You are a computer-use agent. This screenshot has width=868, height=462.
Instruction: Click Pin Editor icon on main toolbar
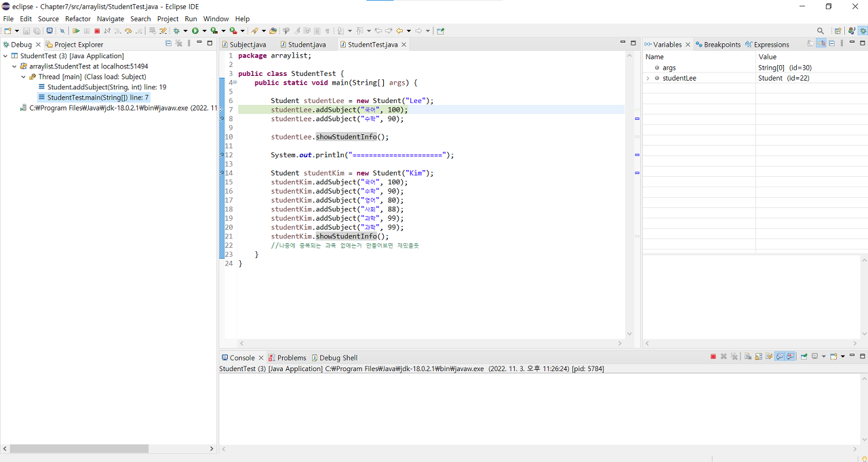click(x=441, y=30)
